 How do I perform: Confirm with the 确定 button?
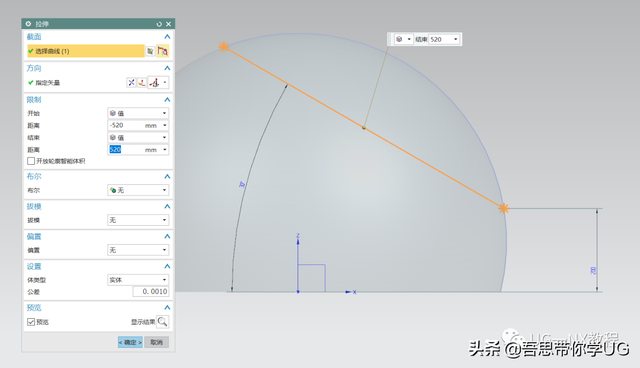(130, 342)
